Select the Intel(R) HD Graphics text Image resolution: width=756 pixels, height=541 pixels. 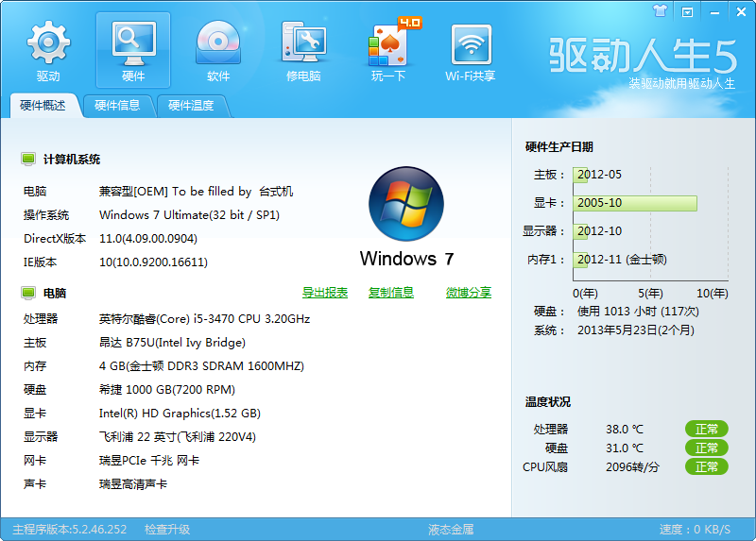[x=180, y=414]
